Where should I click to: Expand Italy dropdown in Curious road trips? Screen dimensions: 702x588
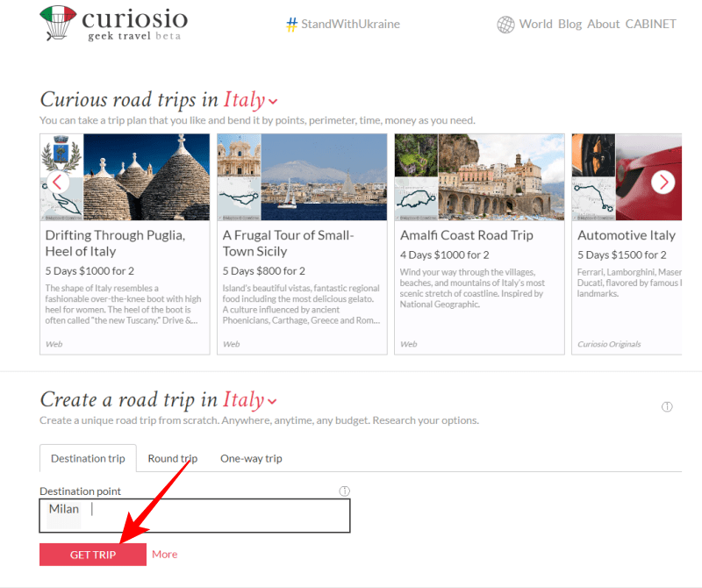273,102
